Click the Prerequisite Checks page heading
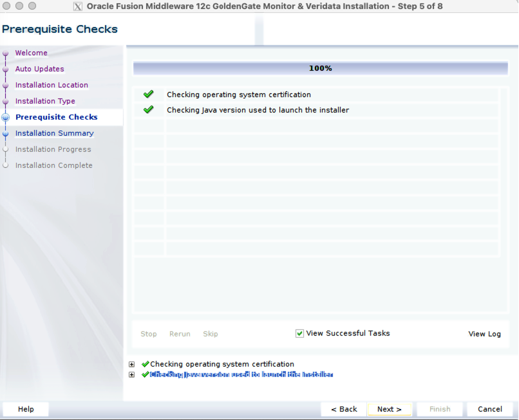This screenshot has height=420, width=519. tap(60, 29)
